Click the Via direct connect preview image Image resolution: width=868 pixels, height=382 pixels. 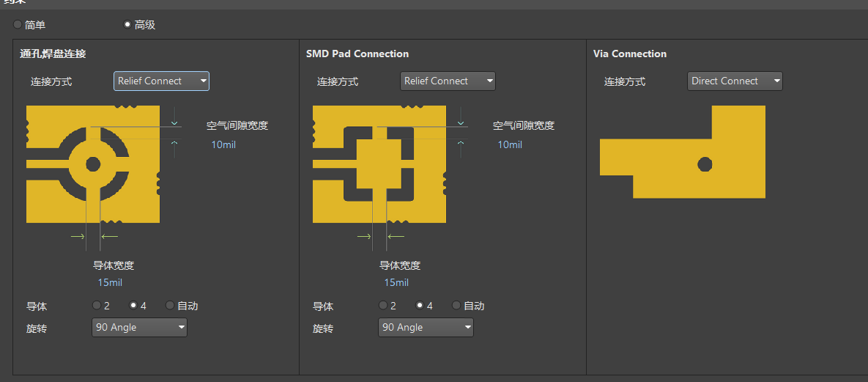point(683,152)
